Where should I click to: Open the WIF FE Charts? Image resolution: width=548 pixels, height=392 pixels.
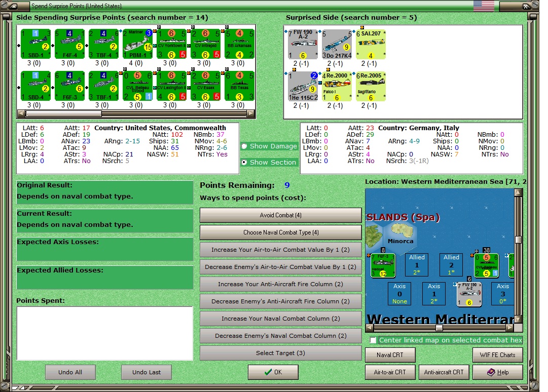click(498, 355)
